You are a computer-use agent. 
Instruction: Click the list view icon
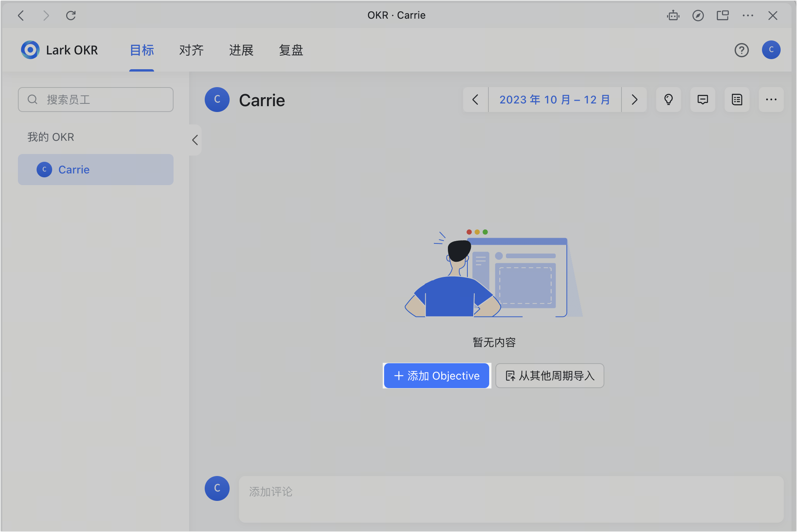pos(737,100)
